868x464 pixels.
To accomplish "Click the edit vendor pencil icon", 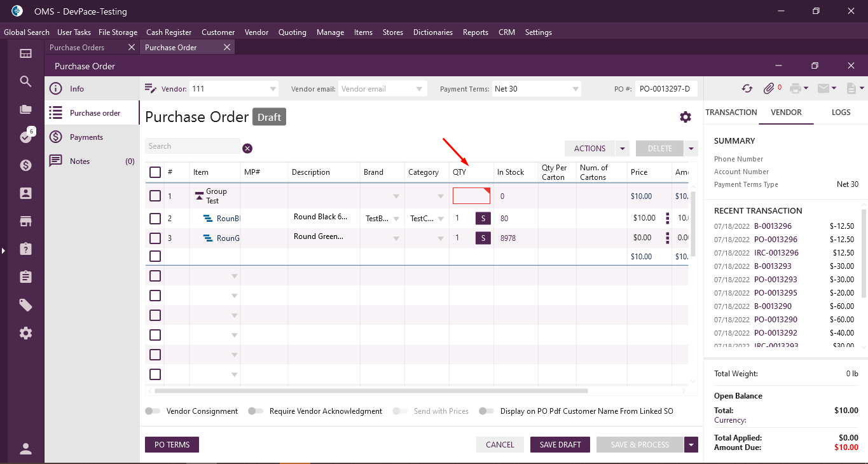I will pos(151,88).
